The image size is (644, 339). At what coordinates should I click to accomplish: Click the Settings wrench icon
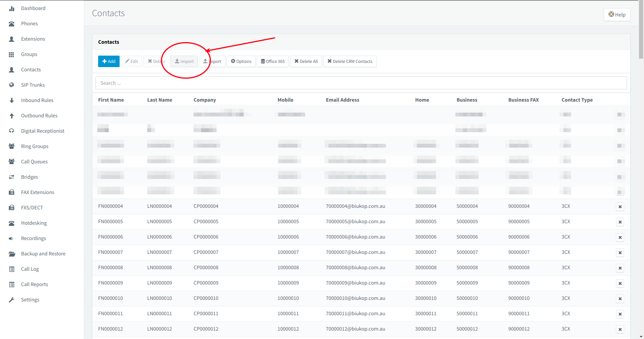pyautogui.click(x=11, y=300)
